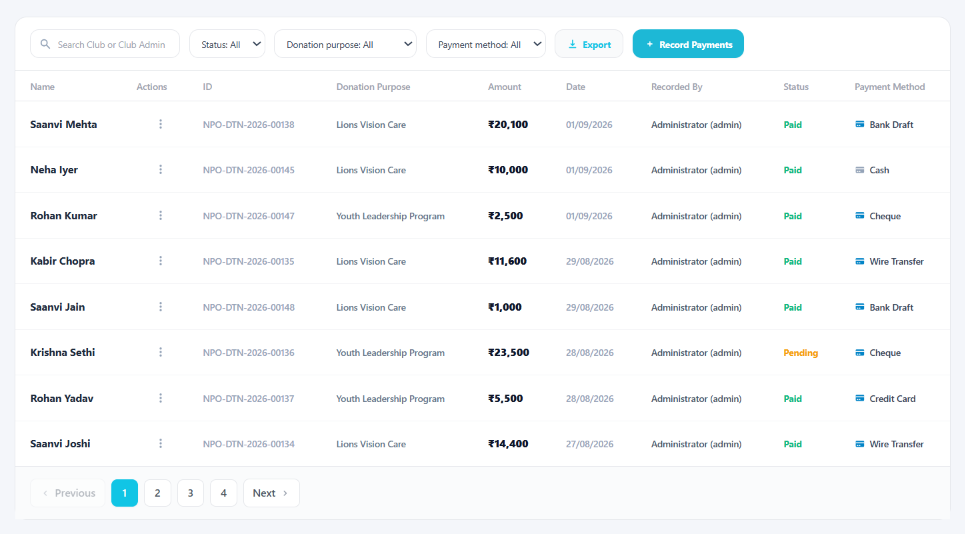Click ID NPO-DTN-2026-00145

pyautogui.click(x=249, y=170)
